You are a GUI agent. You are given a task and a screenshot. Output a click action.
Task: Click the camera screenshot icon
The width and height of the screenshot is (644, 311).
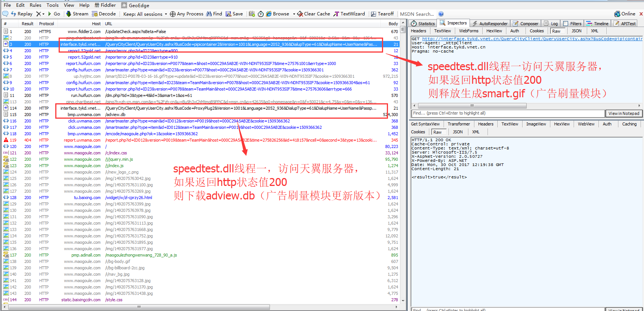[252, 14]
